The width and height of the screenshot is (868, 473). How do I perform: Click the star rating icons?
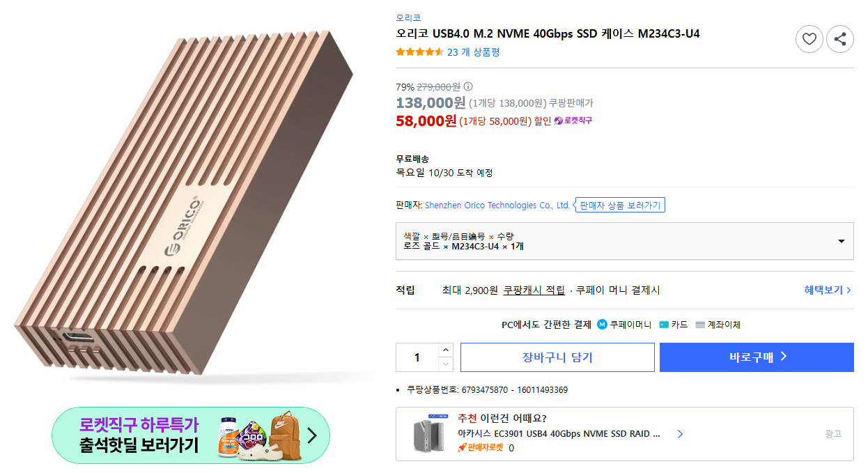point(419,52)
